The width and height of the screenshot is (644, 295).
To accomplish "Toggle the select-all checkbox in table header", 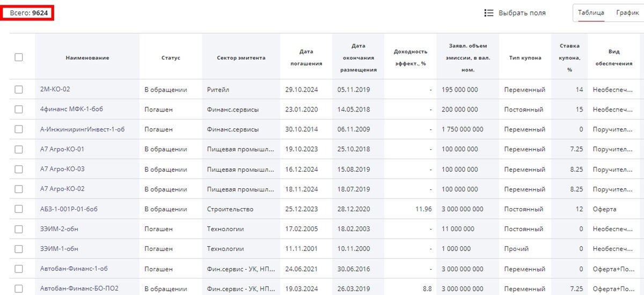I will point(19,57).
